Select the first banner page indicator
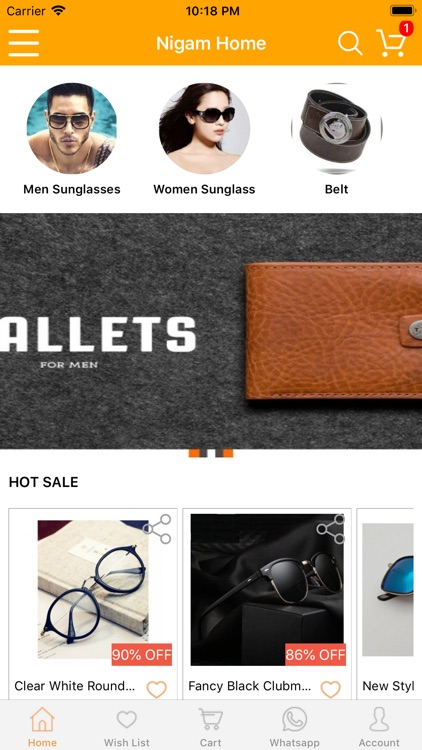Viewport: 422px width, 750px height. [194, 453]
